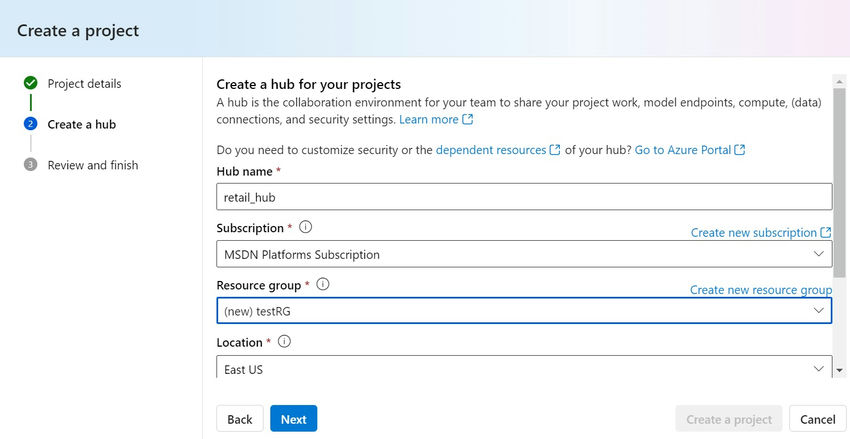This screenshot has width=850, height=439.
Task: Click the scrollbar down arrow
Action: (x=840, y=371)
